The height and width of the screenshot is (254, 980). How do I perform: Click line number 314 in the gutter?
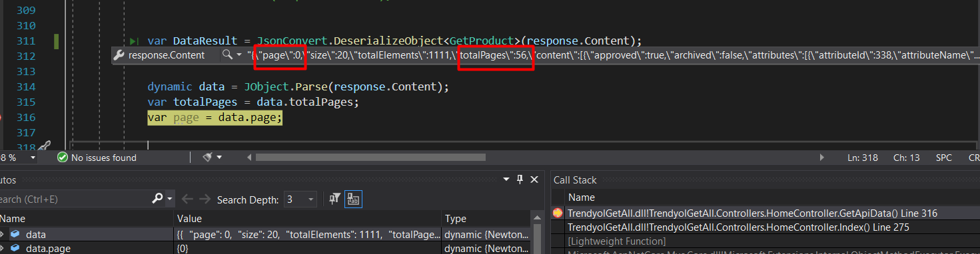point(25,87)
